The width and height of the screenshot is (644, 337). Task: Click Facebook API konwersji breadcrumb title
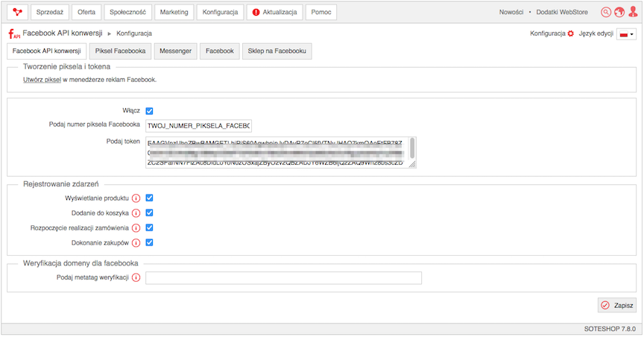(63, 34)
